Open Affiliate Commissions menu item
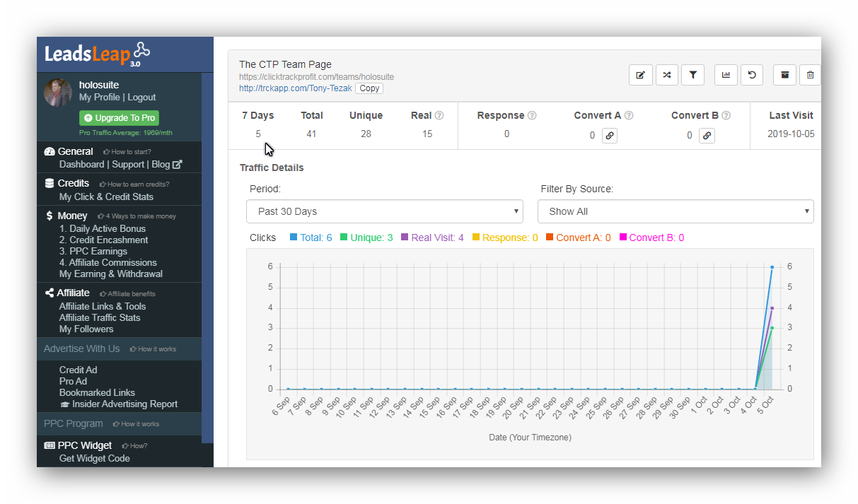 click(108, 262)
